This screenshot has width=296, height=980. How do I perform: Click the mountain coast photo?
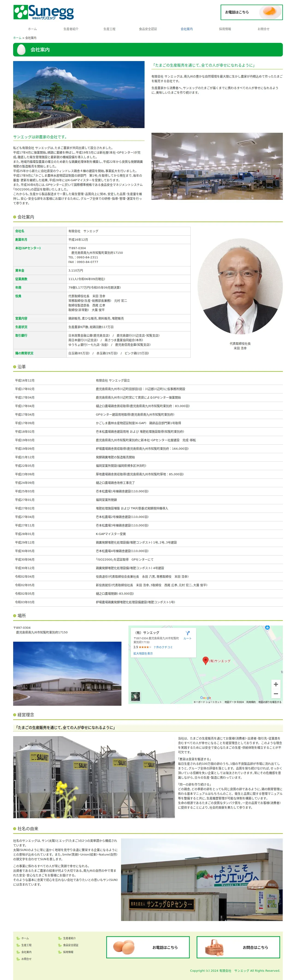(x=79, y=94)
